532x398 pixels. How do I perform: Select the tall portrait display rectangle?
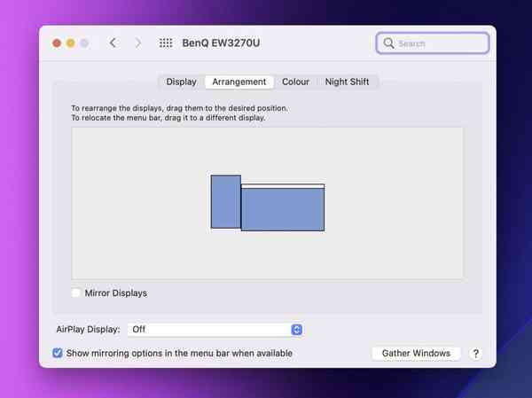pyautogui.click(x=226, y=201)
